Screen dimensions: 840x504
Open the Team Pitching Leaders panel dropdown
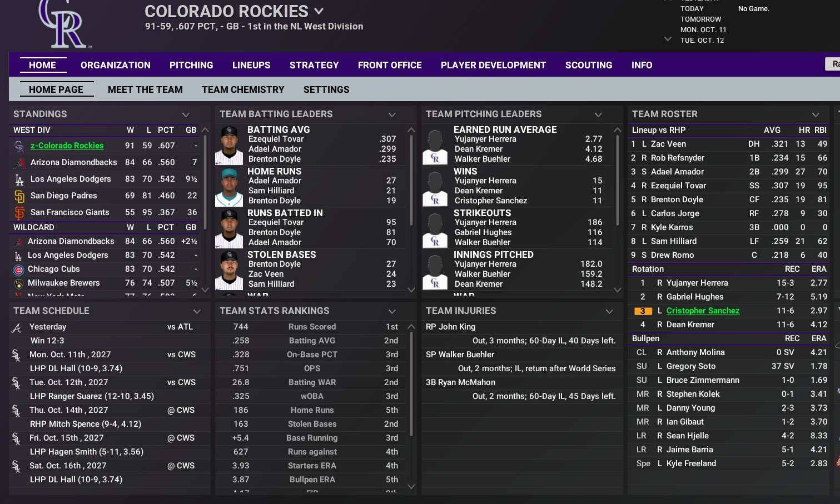pyautogui.click(x=598, y=114)
